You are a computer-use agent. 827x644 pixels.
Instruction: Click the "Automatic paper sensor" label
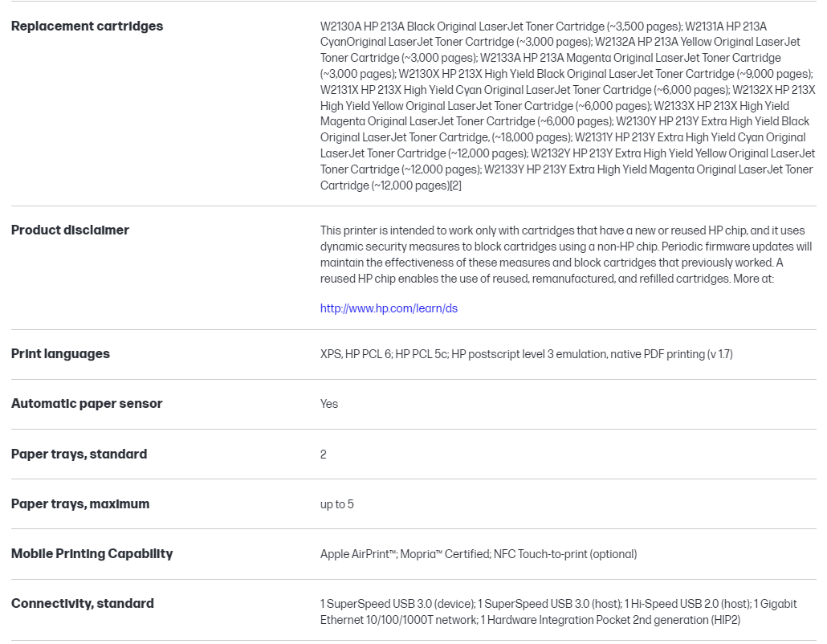click(87, 403)
